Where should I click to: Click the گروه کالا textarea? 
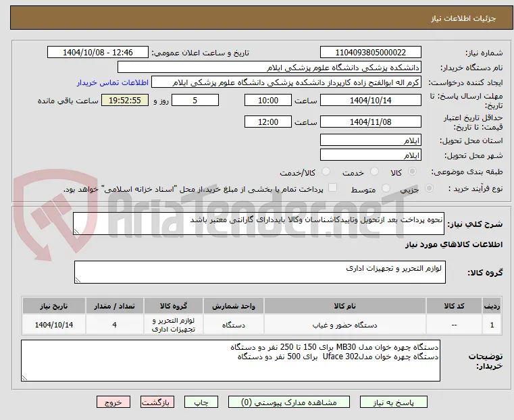tap(260, 272)
